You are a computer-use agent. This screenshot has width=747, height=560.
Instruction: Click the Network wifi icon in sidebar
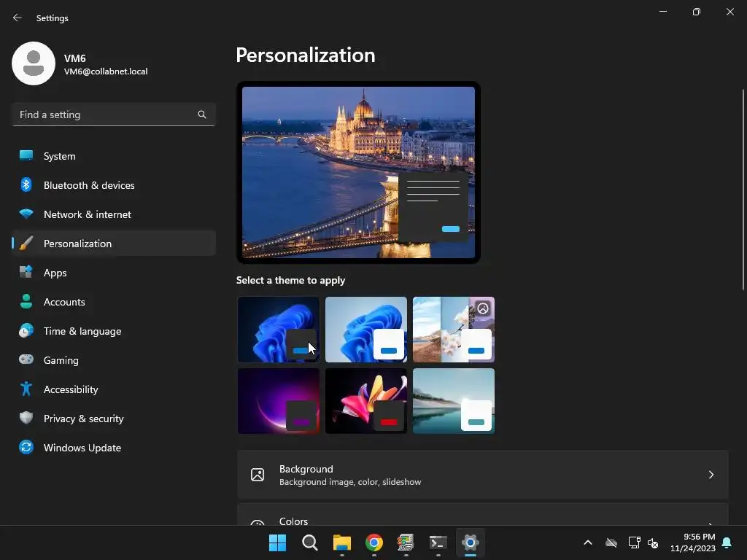tap(26, 214)
